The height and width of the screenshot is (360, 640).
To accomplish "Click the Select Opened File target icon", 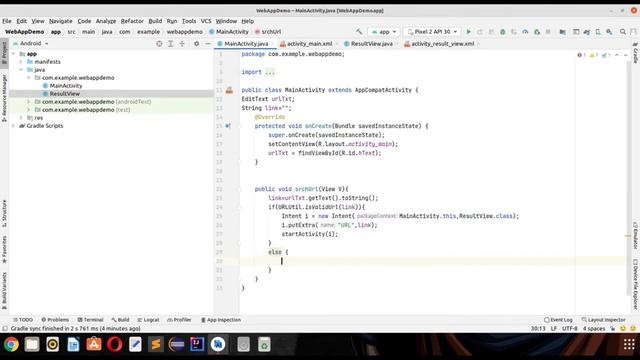I will click(159, 44).
